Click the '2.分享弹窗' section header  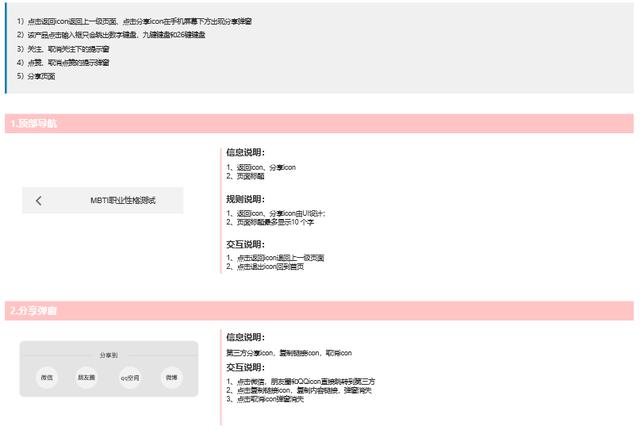(319, 310)
